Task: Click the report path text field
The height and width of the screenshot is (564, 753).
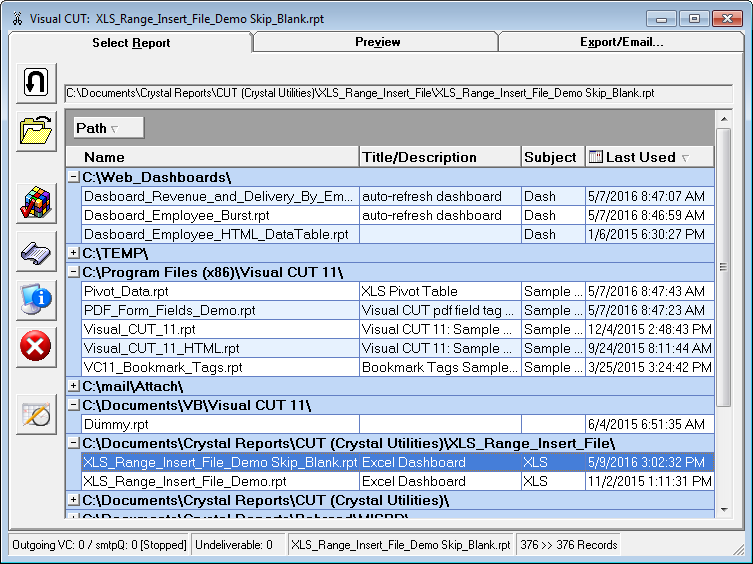Action: point(399,93)
